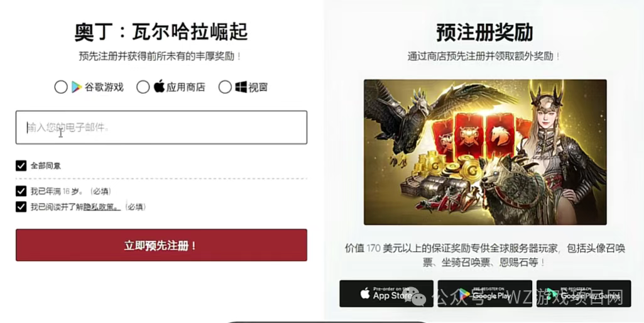Image resolution: width=644 pixels, height=323 pixels.
Task: Open the 隐私政策 link
Action: pyautogui.click(x=102, y=207)
